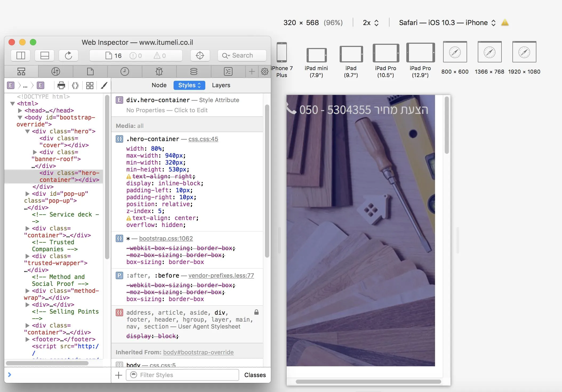This screenshot has height=392, width=562.
Task: Open the Debugger bug tab icon
Action: coord(159,71)
